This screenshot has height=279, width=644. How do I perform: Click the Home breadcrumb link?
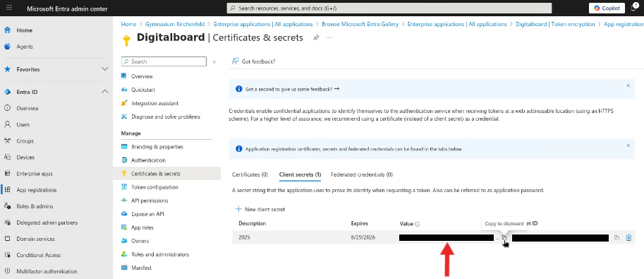click(x=128, y=24)
